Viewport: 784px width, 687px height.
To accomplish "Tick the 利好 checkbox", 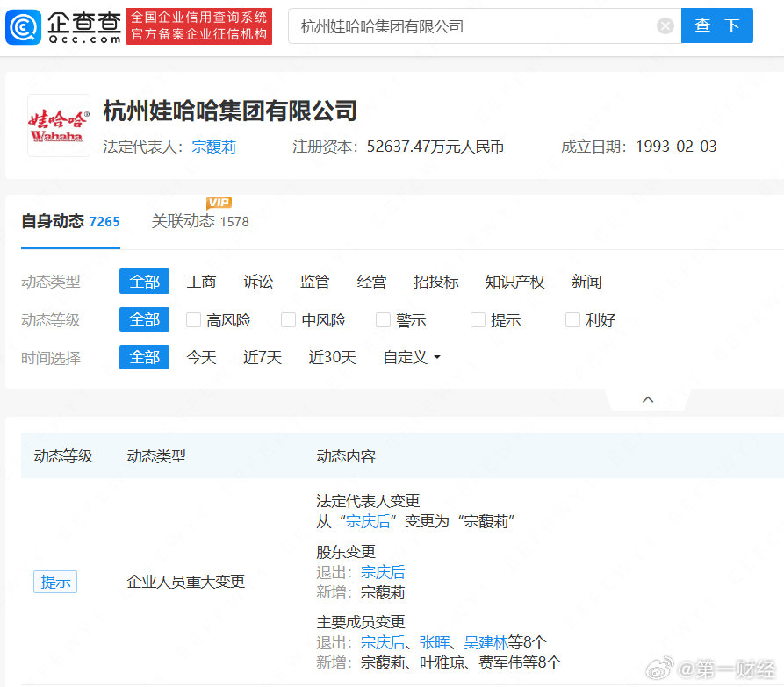I will (x=572, y=320).
